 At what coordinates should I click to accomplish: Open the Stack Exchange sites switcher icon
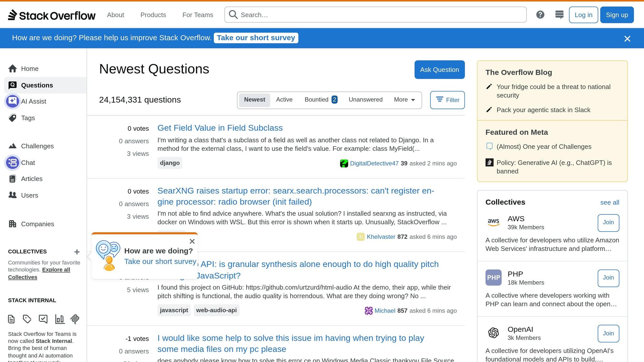tap(559, 15)
